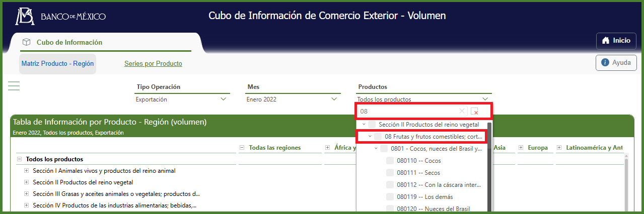This screenshot has height=214, width=644.
Task: Click Sección I Animales vivos row label
Action: [104, 171]
